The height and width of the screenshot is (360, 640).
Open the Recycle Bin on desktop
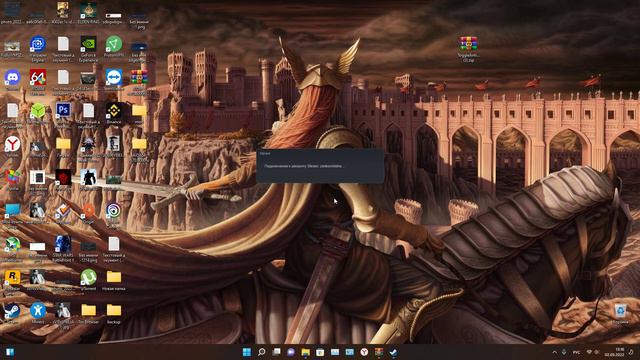click(620, 312)
